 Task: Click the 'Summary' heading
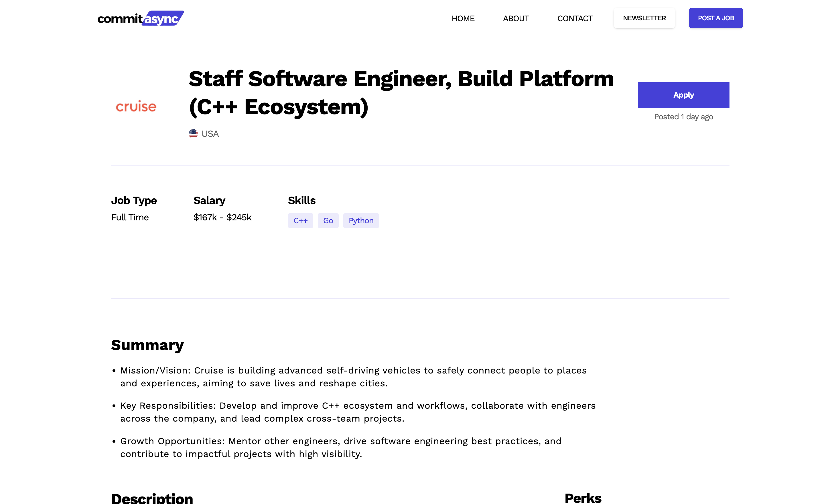[147, 345]
